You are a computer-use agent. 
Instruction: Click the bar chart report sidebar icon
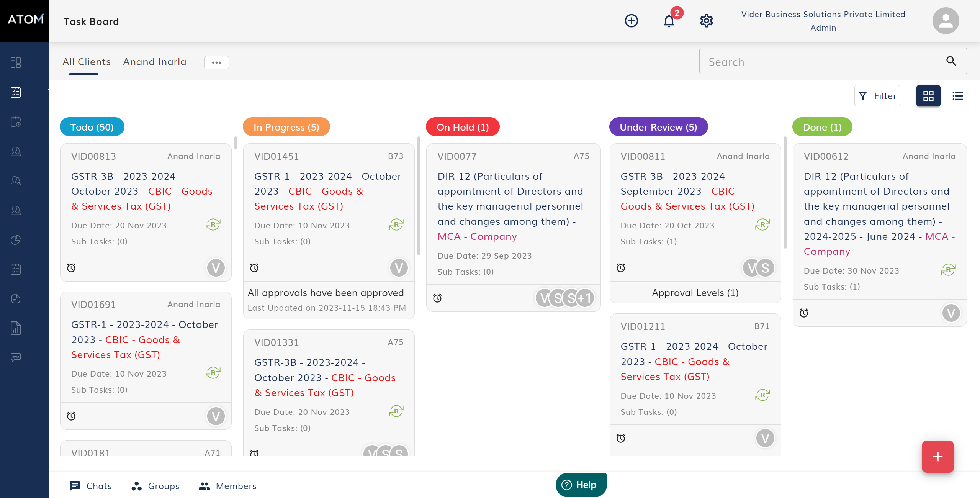pyautogui.click(x=16, y=328)
